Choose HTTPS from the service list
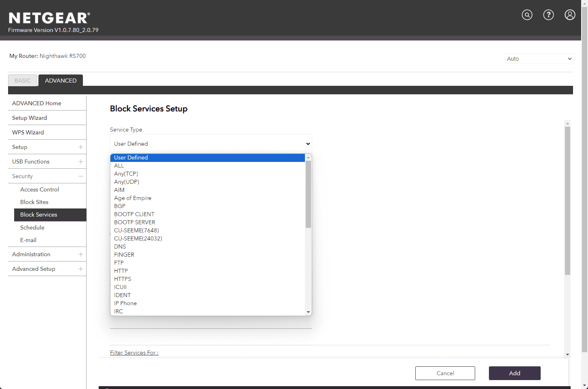 point(123,279)
